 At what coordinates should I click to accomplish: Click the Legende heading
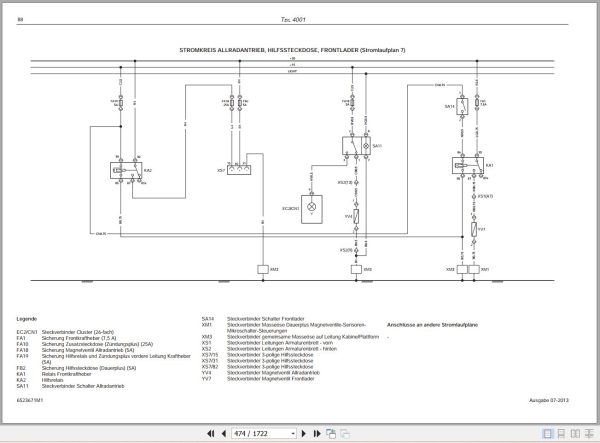[27, 319]
